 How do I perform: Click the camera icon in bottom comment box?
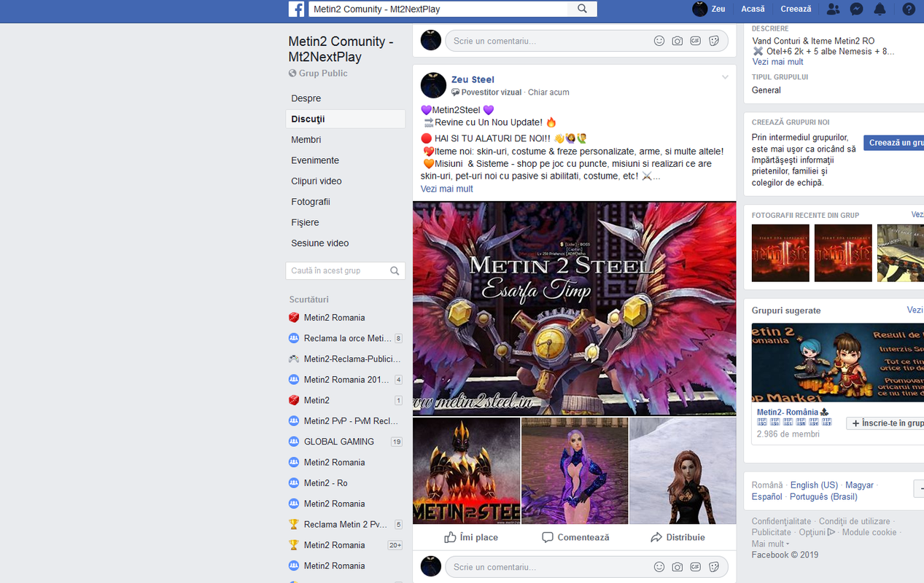click(x=678, y=567)
